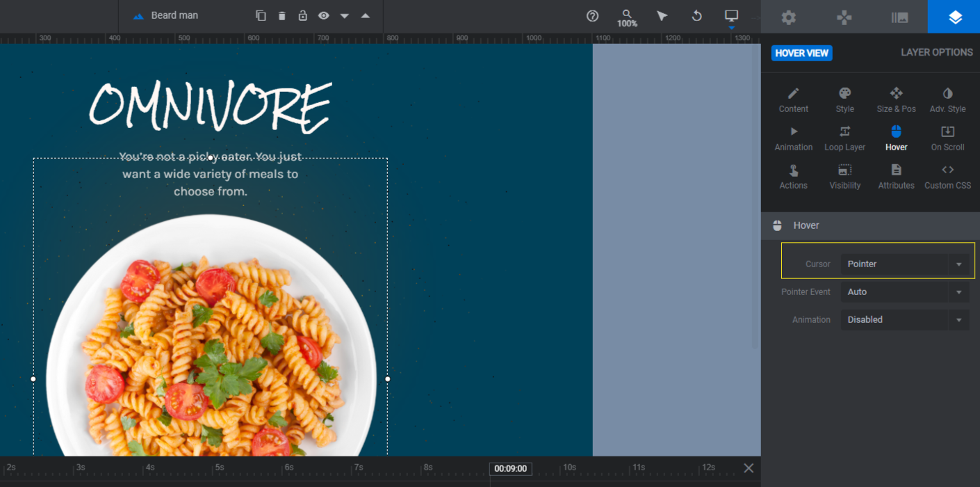The image size is (980, 487).
Task: Collapse the Hover section header
Action: tap(870, 225)
